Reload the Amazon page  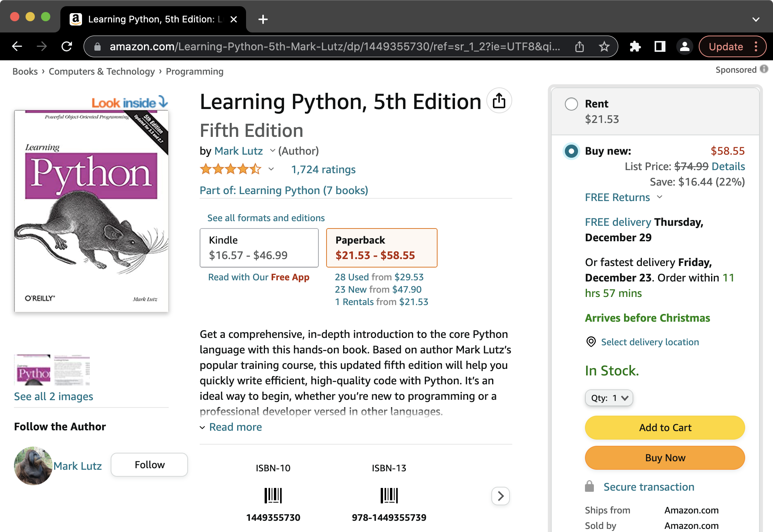tap(67, 46)
